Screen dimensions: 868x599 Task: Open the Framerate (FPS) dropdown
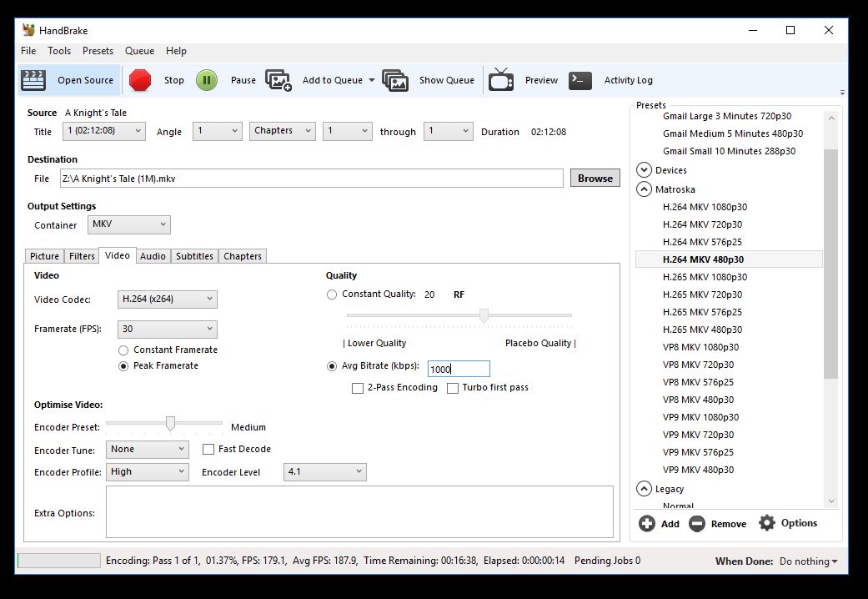pyautogui.click(x=167, y=330)
